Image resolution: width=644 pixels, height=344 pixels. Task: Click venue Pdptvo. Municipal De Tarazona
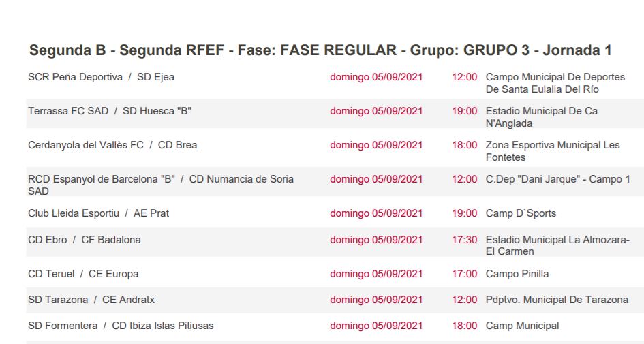pyautogui.click(x=557, y=300)
